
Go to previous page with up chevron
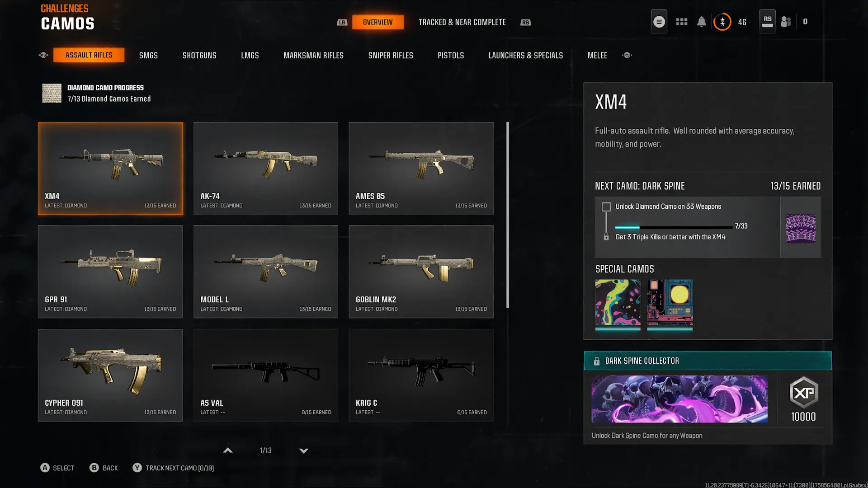pos(228,450)
